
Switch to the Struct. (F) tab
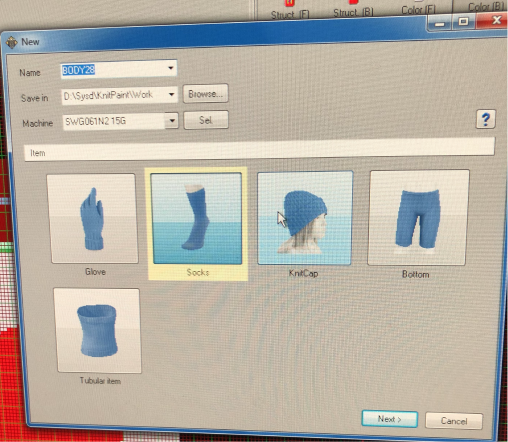(290, 15)
